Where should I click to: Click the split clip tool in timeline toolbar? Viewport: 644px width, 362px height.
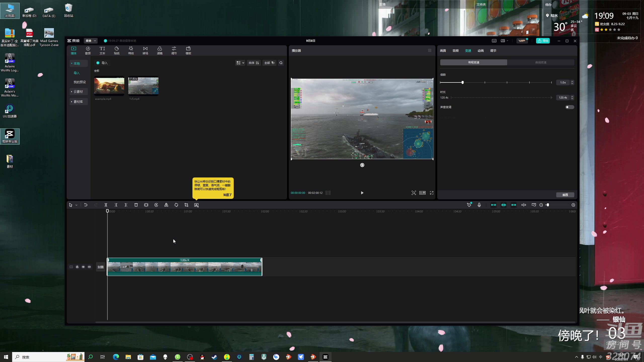pos(106,205)
